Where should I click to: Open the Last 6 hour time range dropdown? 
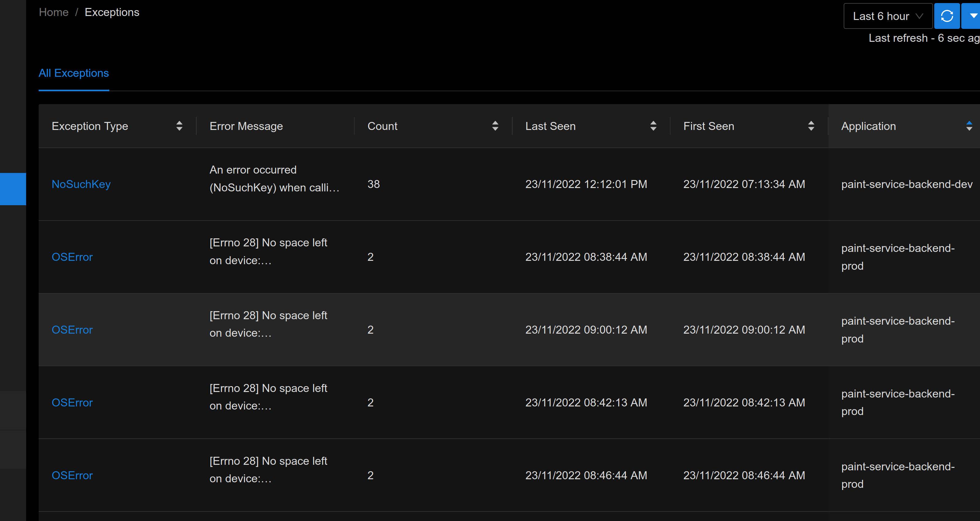tap(888, 16)
